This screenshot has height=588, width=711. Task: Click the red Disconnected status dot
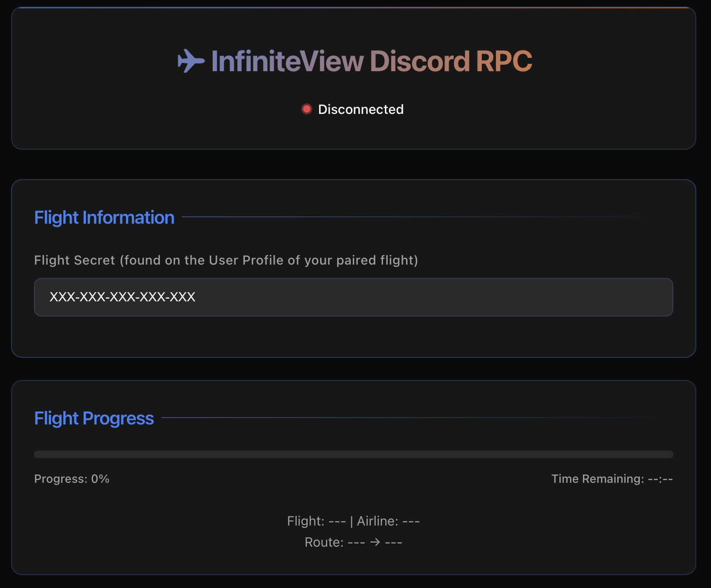pos(307,109)
